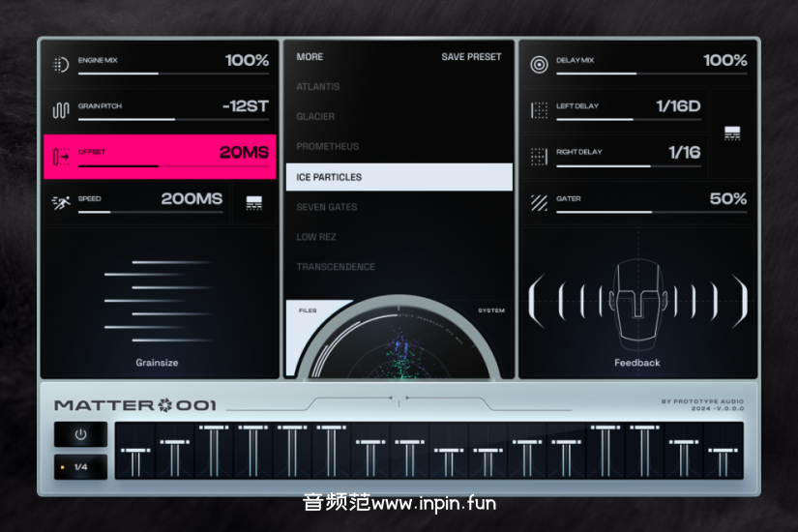Click the Delay Mix concentric circles icon
The image size is (798, 532).
tap(539, 65)
